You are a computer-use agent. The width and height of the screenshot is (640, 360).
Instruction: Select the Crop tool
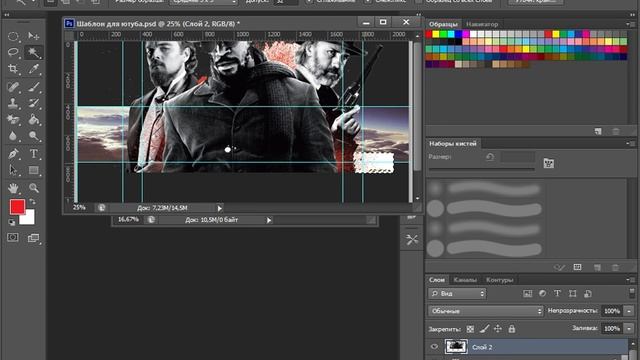point(13,69)
